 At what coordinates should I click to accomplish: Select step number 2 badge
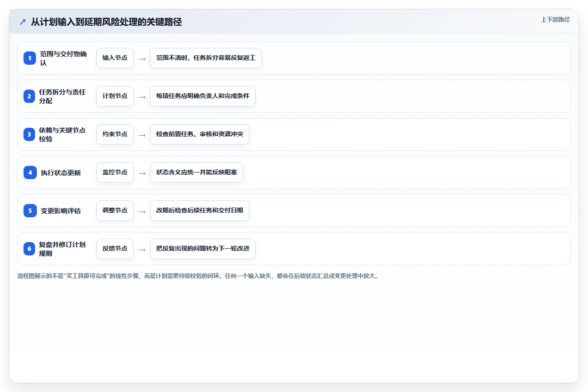pos(30,96)
